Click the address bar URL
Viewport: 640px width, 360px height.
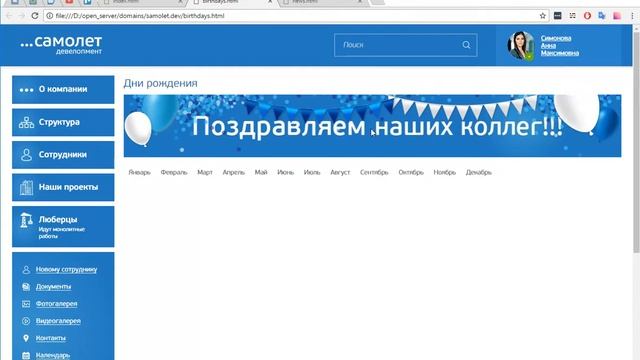pyautogui.click(x=140, y=16)
